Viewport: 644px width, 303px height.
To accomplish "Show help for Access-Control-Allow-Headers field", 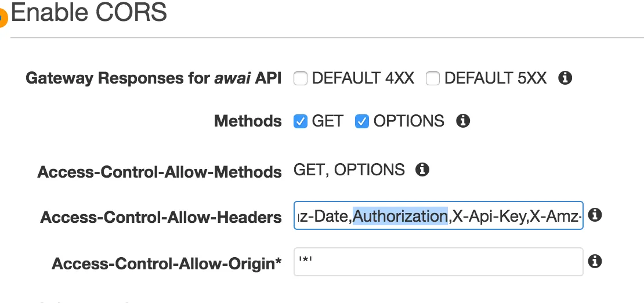I will 594,215.
